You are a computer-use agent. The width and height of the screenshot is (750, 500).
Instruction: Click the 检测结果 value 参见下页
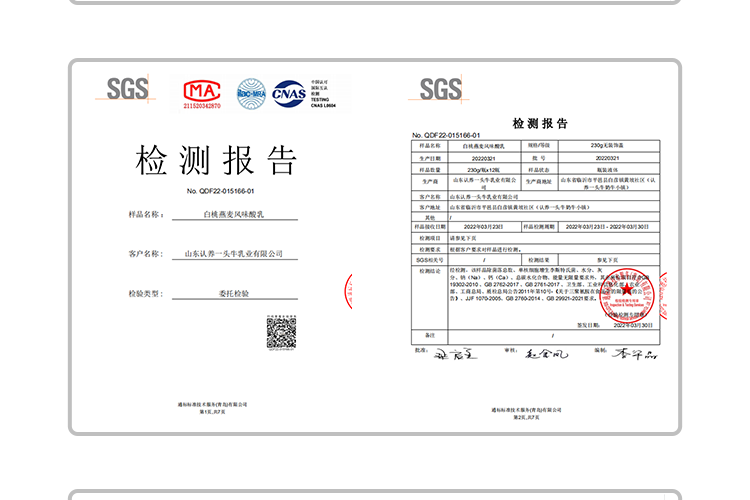[608, 260]
